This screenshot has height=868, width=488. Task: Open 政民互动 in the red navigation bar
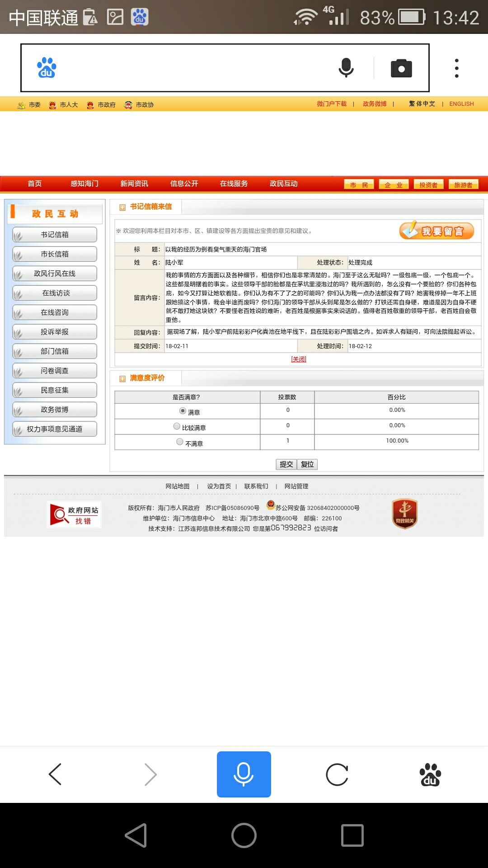click(283, 184)
